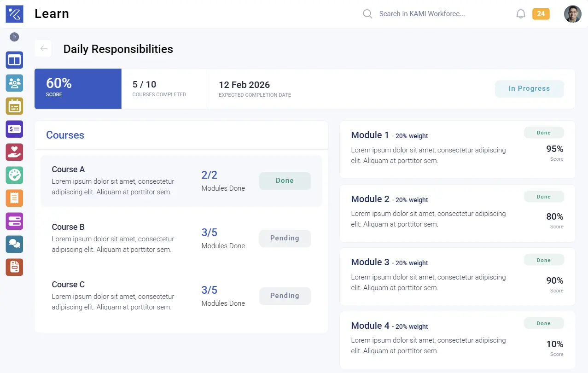Screen dimensions: 588x373
Task: Select the Course C title
Action: pyautogui.click(x=68, y=285)
